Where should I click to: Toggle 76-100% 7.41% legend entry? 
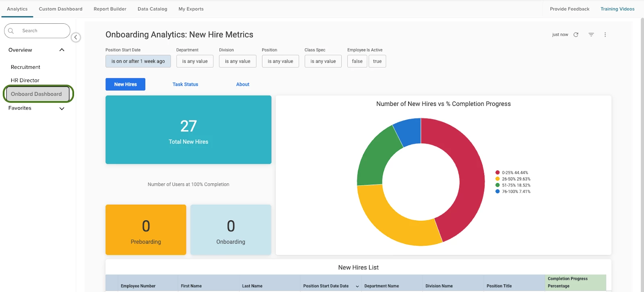pos(513,192)
